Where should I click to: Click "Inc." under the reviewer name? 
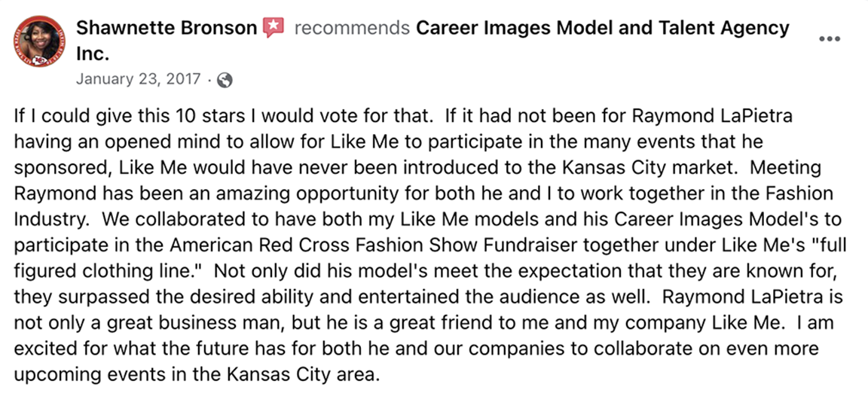93,53
